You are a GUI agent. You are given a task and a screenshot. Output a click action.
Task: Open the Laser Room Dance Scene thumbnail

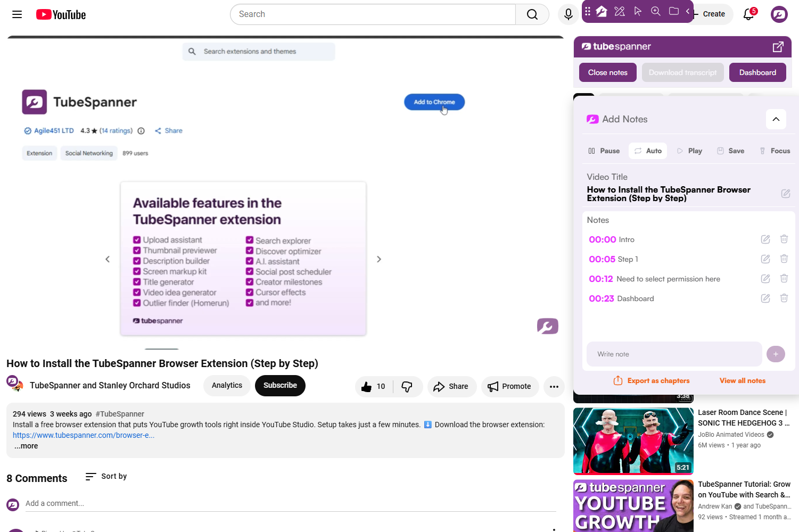(x=633, y=441)
